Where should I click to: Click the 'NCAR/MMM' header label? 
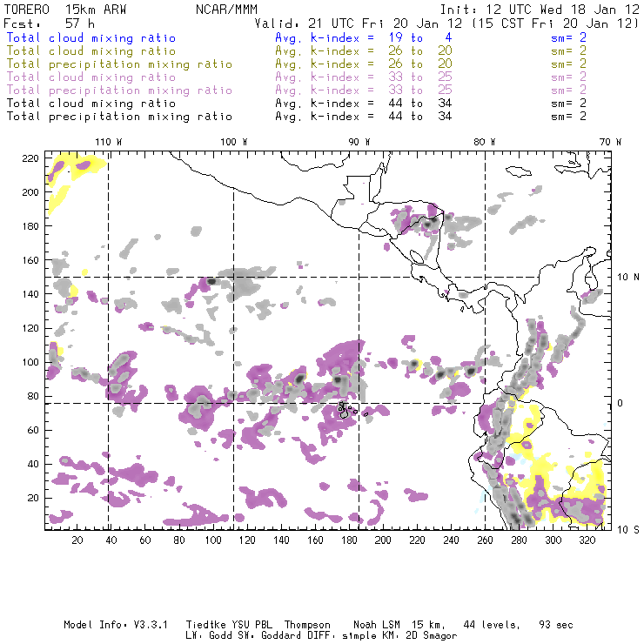[x=226, y=10]
